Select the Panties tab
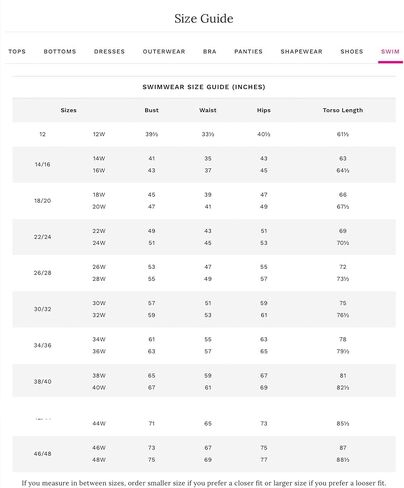Viewport: 404px width, 488px height. 248,51
